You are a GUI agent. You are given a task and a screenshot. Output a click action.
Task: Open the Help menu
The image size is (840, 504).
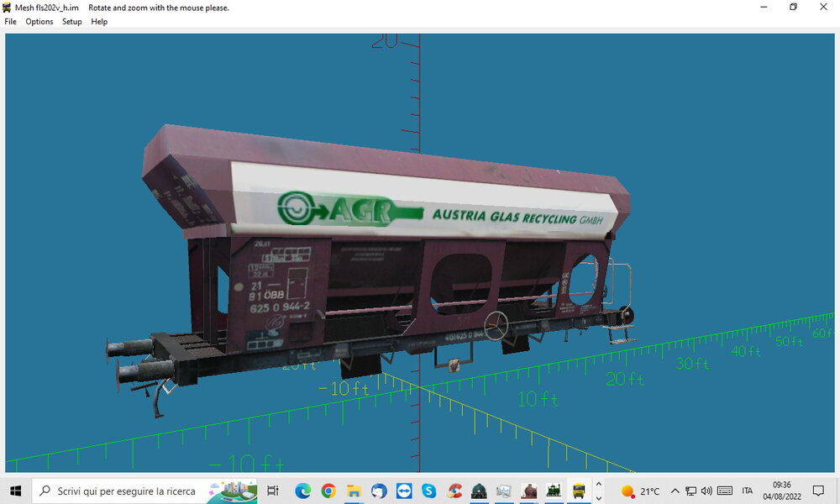tap(99, 22)
